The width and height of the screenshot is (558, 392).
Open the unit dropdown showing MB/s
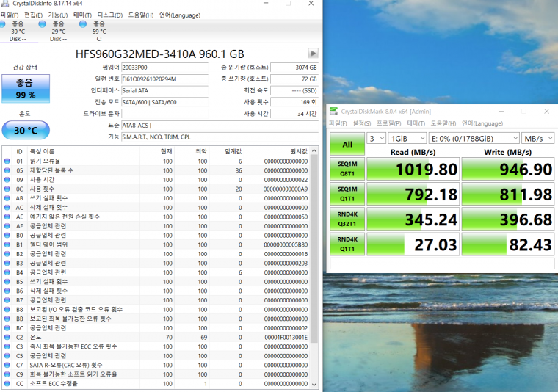point(538,138)
